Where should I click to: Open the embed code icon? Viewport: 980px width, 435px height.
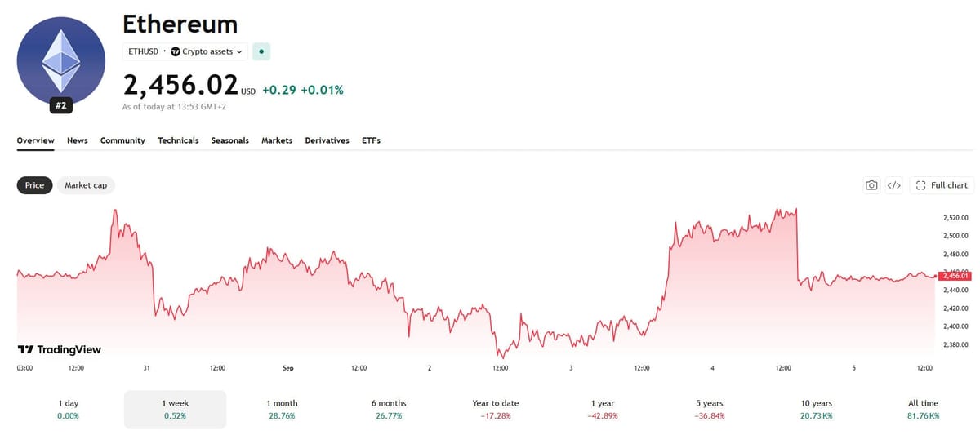pyautogui.click(x=894, y=185)
